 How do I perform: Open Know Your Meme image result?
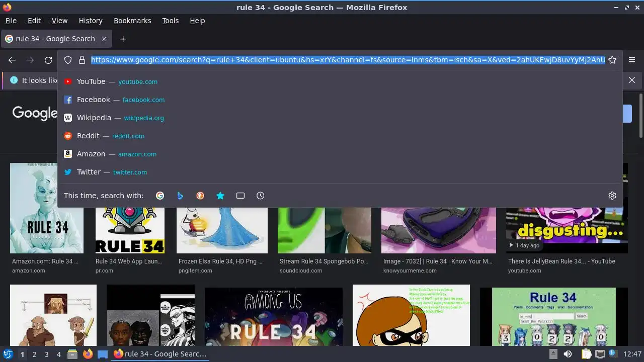(439, 230)
